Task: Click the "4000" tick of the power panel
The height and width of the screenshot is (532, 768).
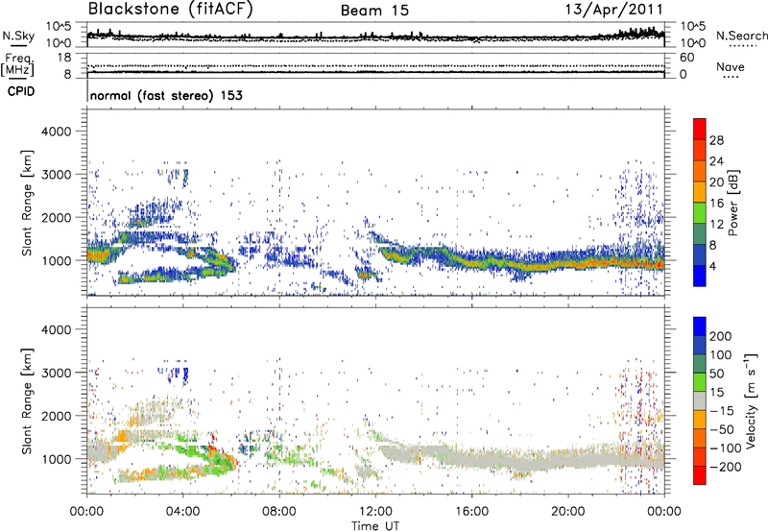Action: click(57, 132)
